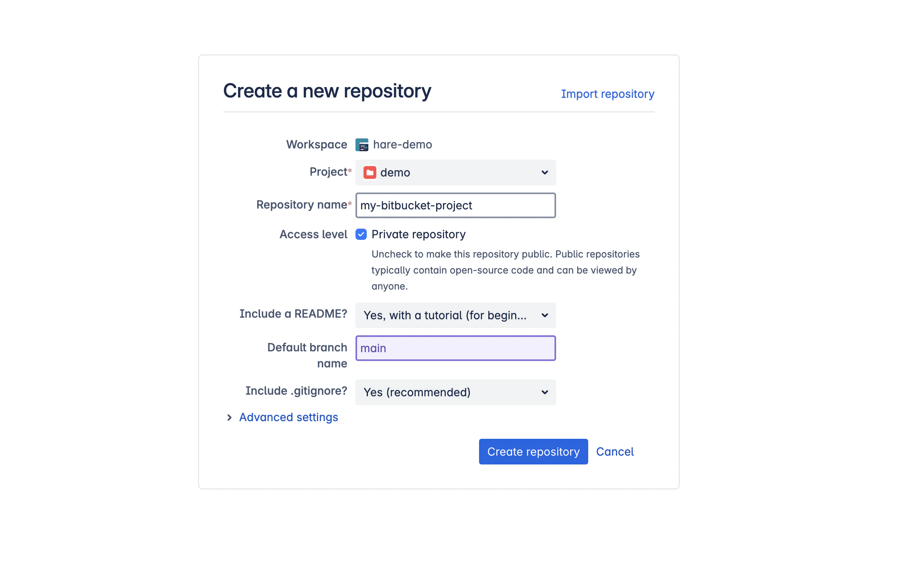Screen dimensions: 918x588
Task: Click the Advanced settings disclosure arrow
Action: pos(229,417)
